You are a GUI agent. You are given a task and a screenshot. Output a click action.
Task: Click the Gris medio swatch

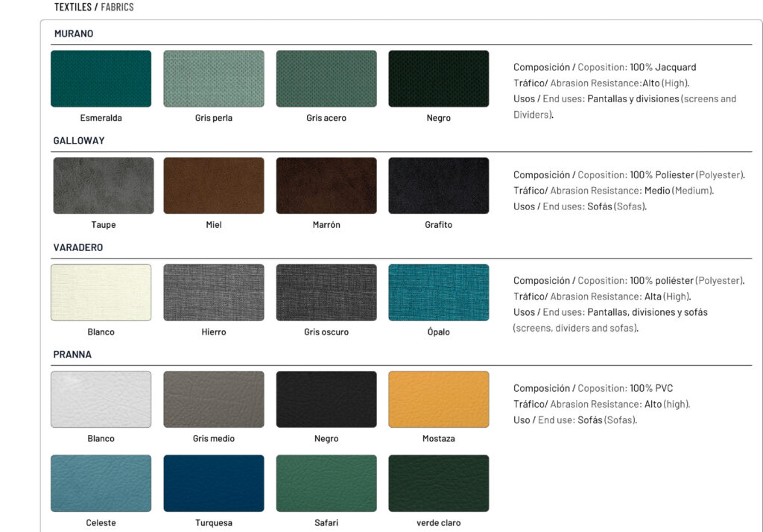coord(213,399)
